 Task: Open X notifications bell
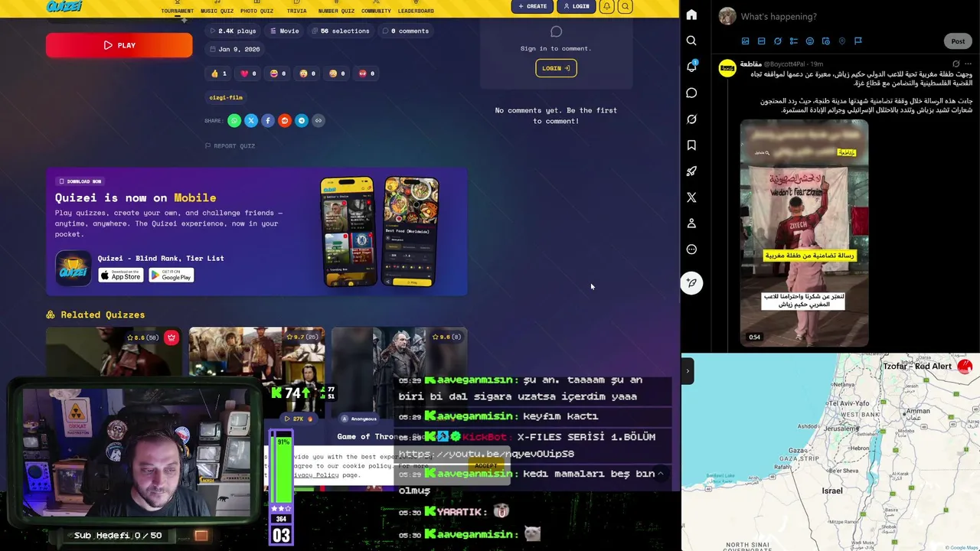[x=691, y=67]
